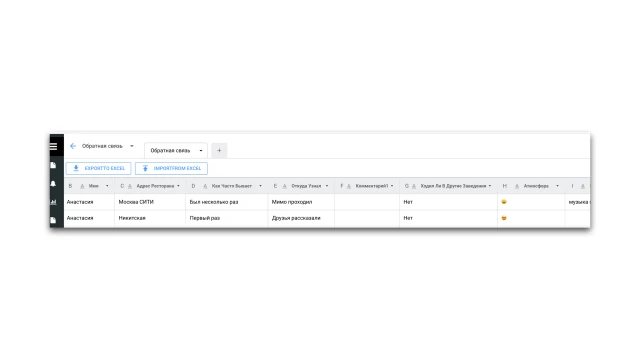This screenshot has height=360, width=640.
Task: Open the Комментарий1 column dropdown arrow
Action: point(392,186)
